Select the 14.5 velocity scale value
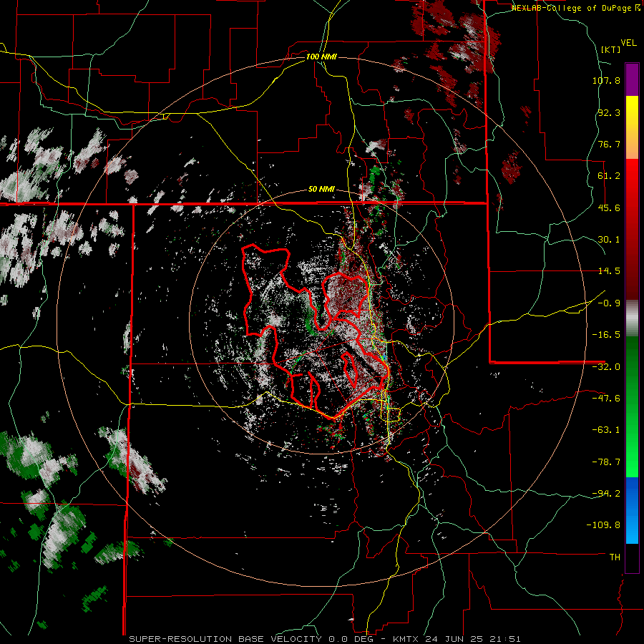The width and height of the screenshot is (644, 644). pyautogui.click(x=609, y=271)
